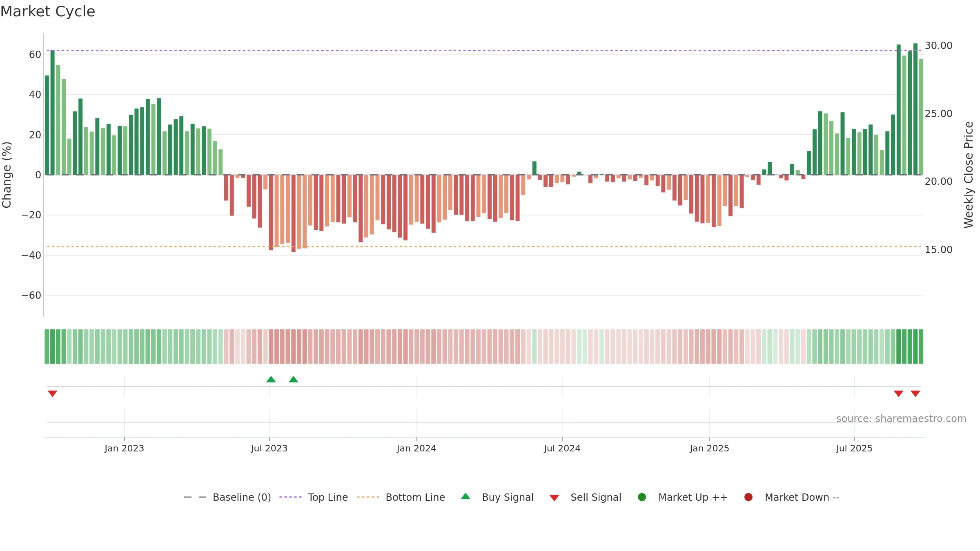Click the Change (%) axis title
The image size is (980, 551).
(7, 175)
